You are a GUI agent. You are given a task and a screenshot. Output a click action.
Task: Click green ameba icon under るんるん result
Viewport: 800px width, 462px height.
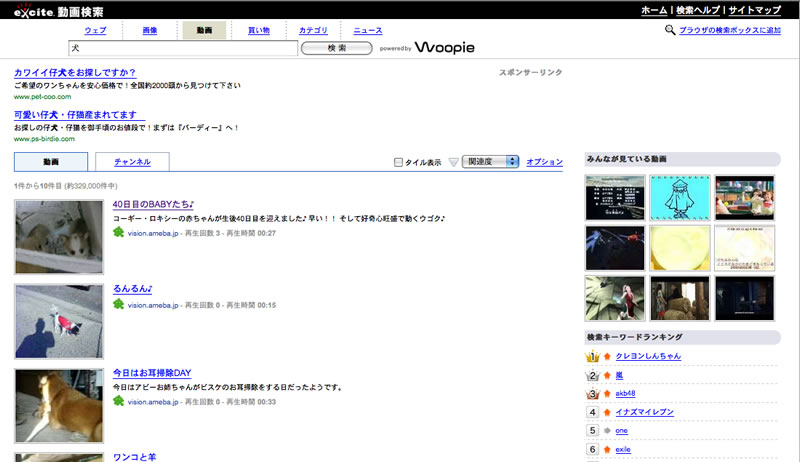[119, 305]
